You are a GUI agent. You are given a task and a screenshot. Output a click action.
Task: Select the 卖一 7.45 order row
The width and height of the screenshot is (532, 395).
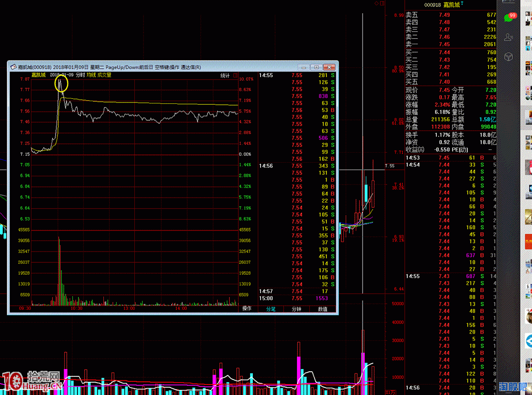pyautogui.click(x=451, y=44)
